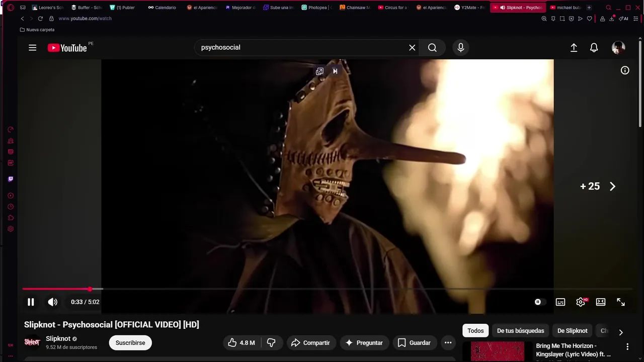Skip to next video using overlay icon
This screenshot has width=644, height=362.
point(335,71)
